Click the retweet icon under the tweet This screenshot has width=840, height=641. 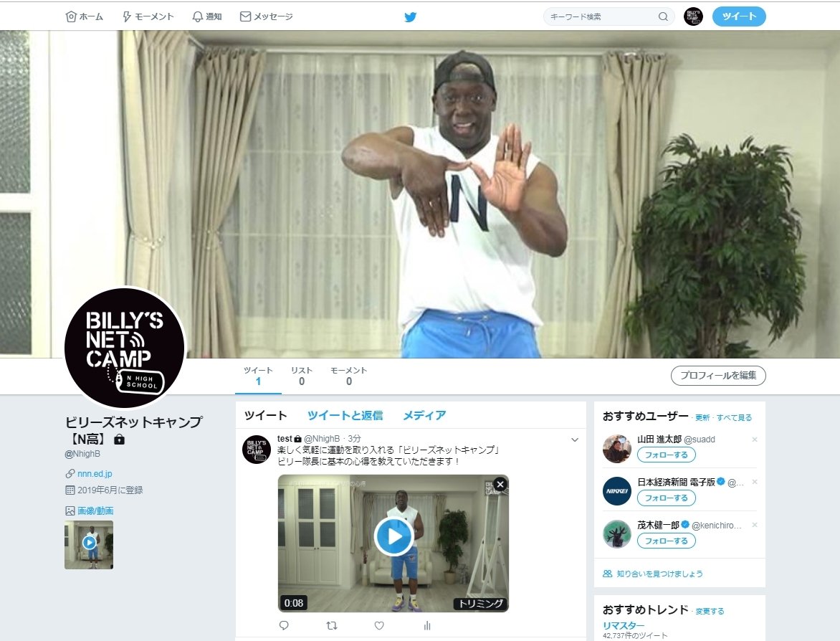click(x=331, y=625)
